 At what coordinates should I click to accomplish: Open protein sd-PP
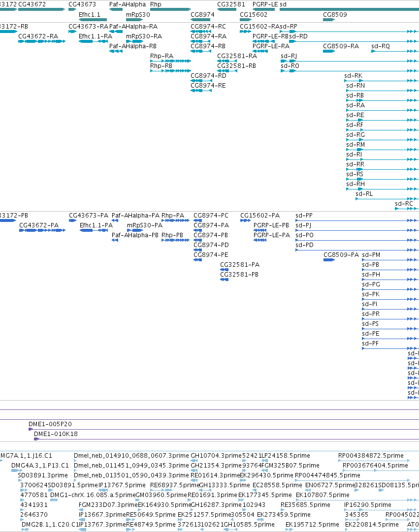coord(304,216)
